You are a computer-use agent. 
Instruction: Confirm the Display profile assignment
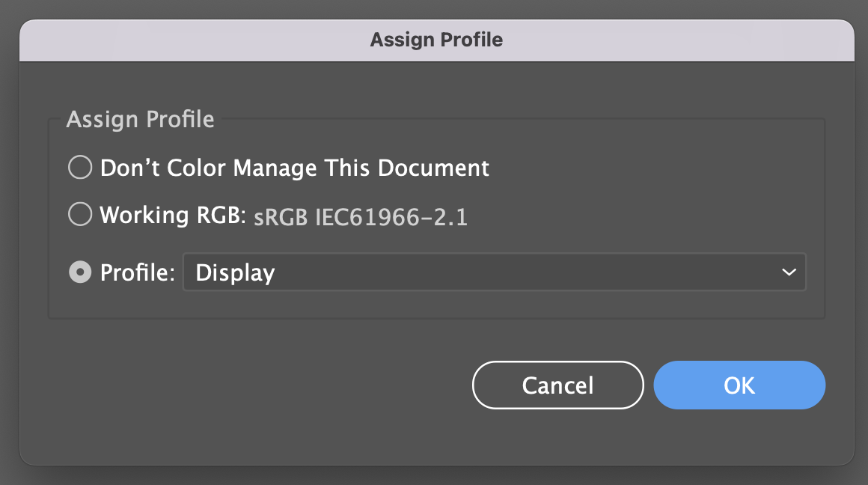739,385
